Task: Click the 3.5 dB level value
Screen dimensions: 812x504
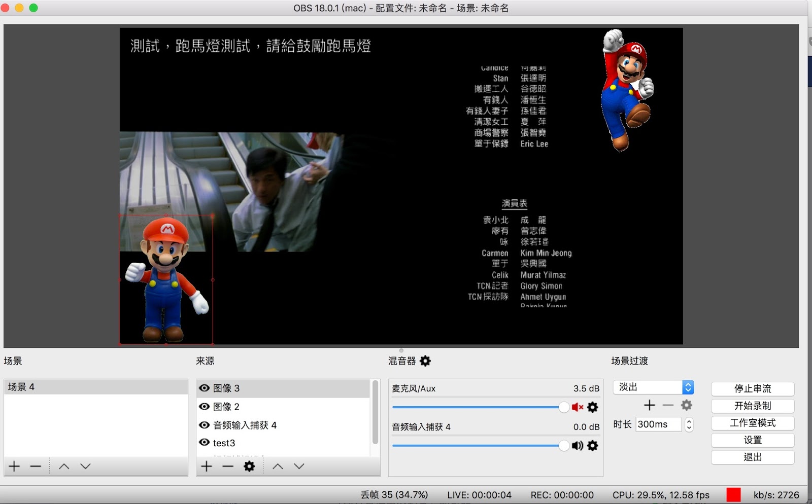Action: (587, 388)
